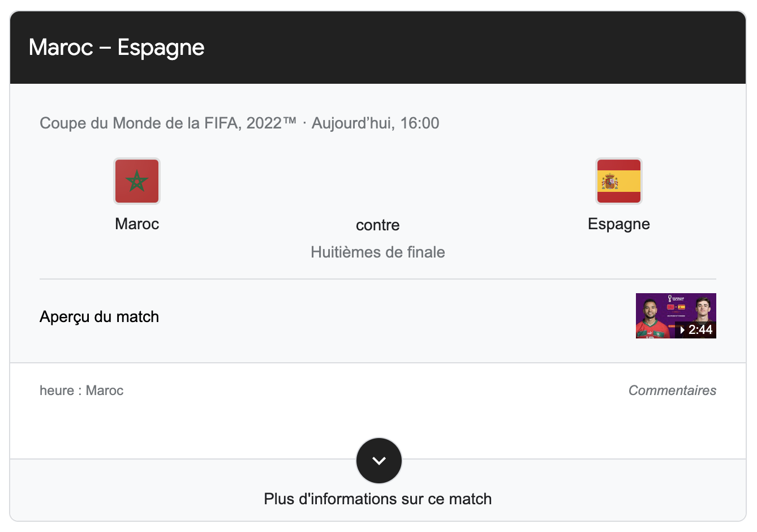Open the "Aperçu du match" row
This screenshot has height=532, width=757.
click(100, 317)
